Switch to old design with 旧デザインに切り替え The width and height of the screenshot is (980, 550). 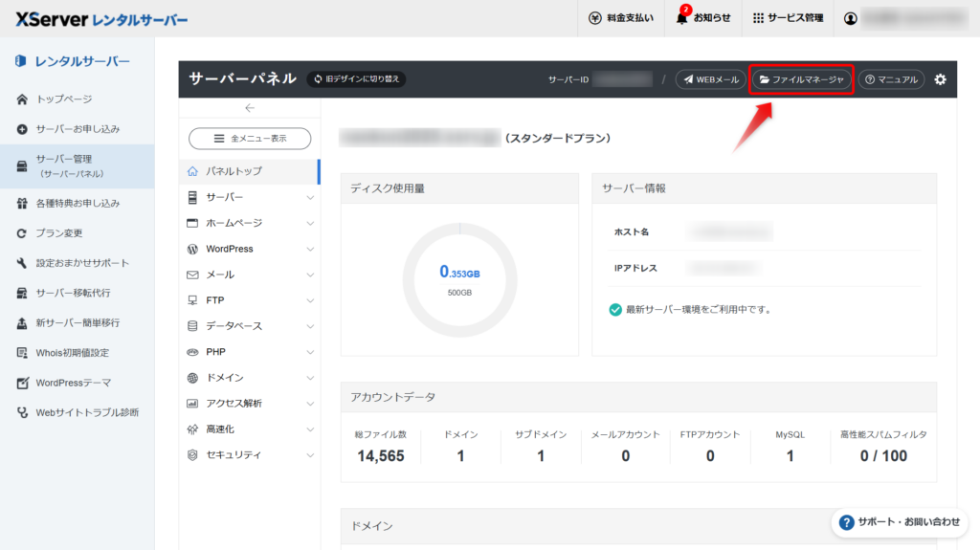tap(356, 79)
